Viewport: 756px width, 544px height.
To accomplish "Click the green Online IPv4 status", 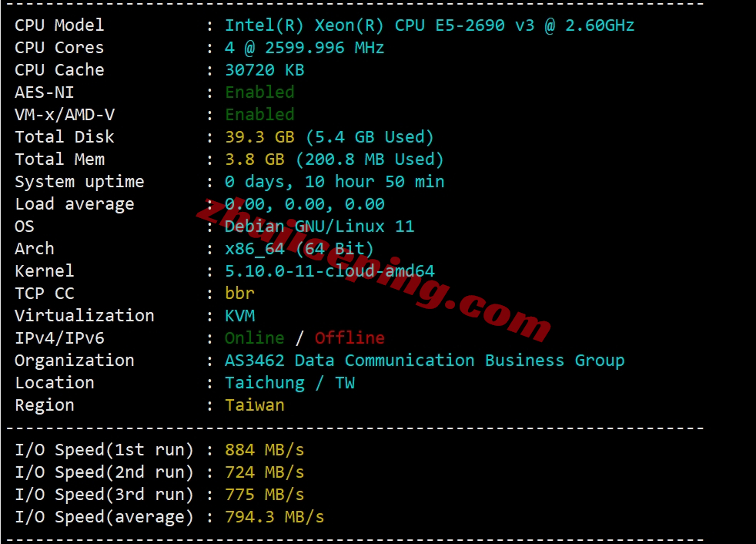I will tap(255, 338).
